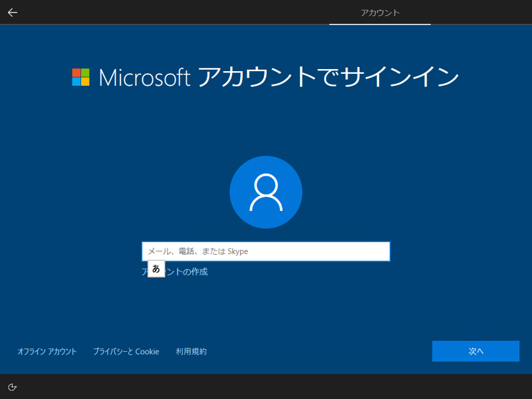The height and width of the screenshot is (399, 532).
Task: Click the あ IME mode indicator
Action: (156, 269)
